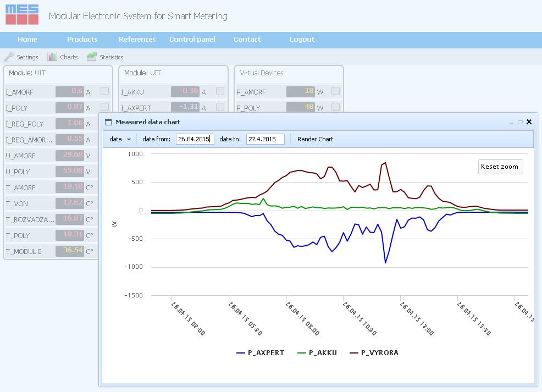Check the I_AKKU checkbox

220,91
